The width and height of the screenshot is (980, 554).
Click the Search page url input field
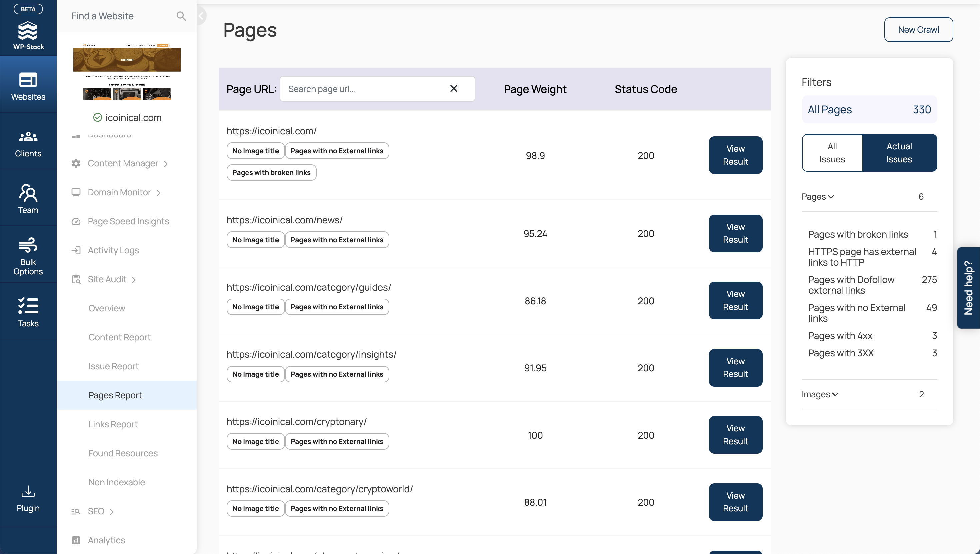[365, 89]
